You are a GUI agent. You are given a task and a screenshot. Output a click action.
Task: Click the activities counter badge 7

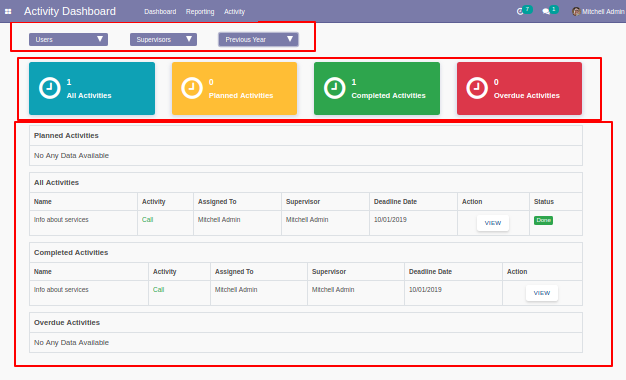527,9
